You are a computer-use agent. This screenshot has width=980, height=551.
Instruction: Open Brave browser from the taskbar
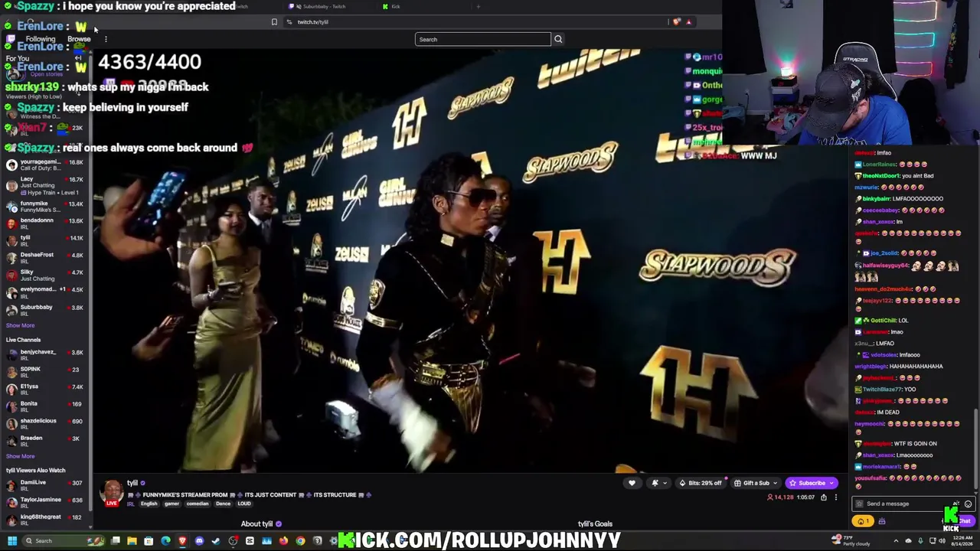coord(182,541)
